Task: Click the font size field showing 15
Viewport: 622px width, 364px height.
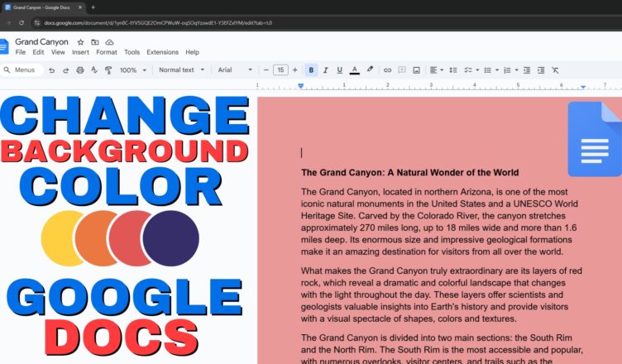Action: [280, 70]
